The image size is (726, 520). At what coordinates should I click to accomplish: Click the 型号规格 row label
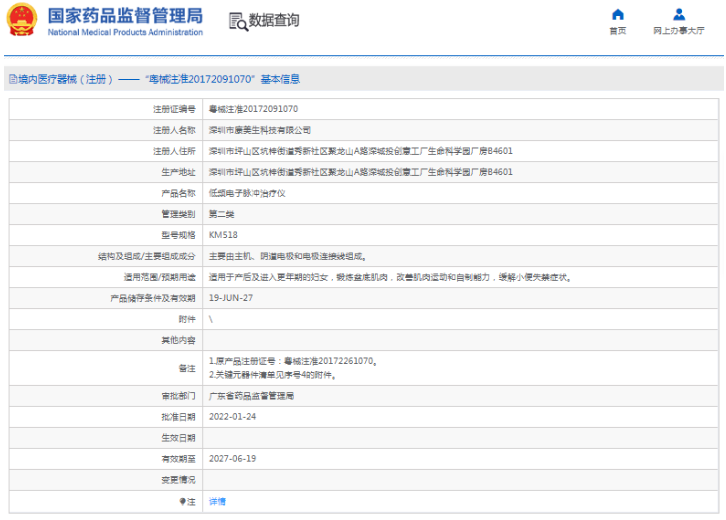point(179,235)
